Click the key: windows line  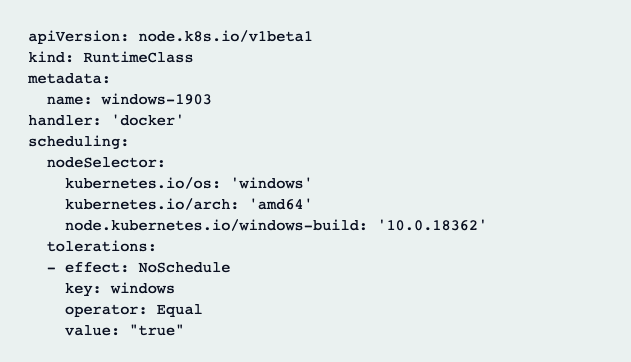120,288
